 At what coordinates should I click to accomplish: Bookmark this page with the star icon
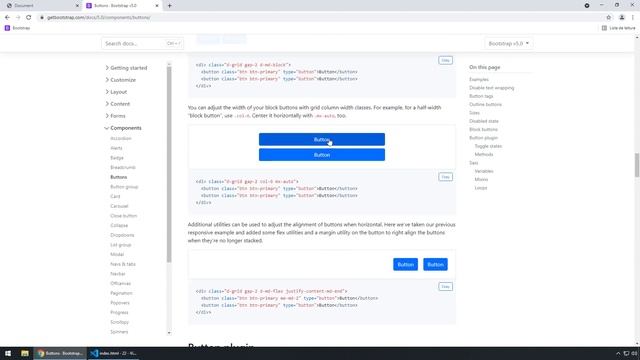pyautogui.click(x=609, y=18)
